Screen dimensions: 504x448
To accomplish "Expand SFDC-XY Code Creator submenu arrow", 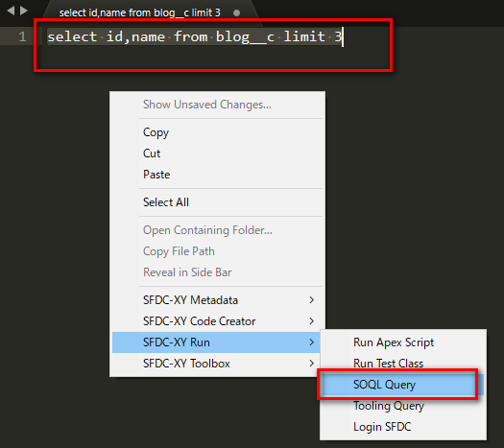I will tap(311, 321).
